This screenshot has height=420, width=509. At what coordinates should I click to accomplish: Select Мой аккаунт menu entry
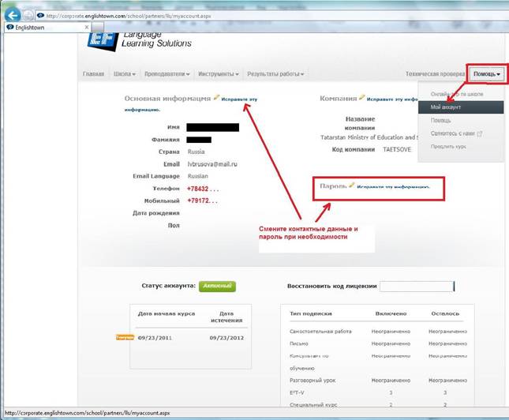click(x=461, y=107)
